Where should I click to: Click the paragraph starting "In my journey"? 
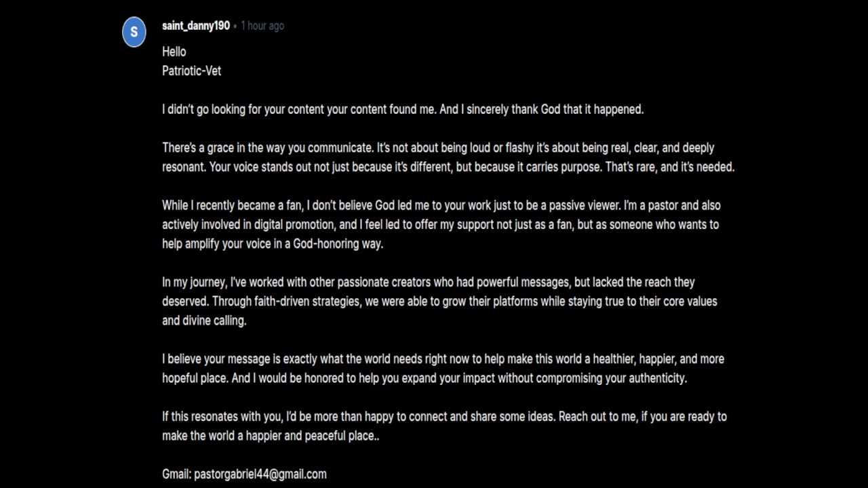pos(428,282)
